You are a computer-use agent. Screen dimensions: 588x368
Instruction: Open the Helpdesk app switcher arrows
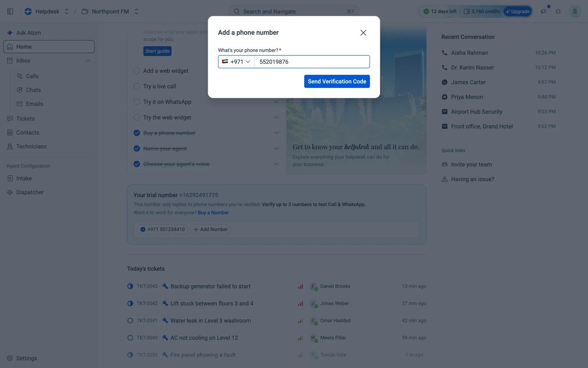tap(66, 11)
